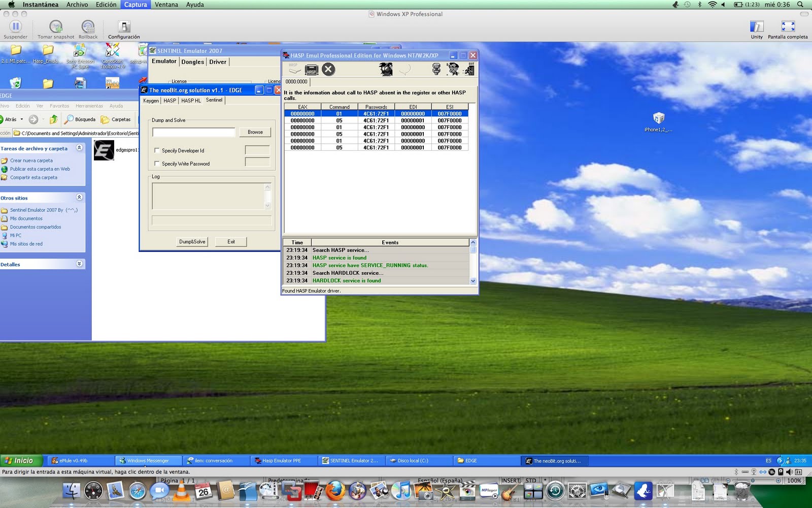The image size is (812, 508).
Task: Switch to Windows Messenger taskbar button
Action: pos(149,461)
